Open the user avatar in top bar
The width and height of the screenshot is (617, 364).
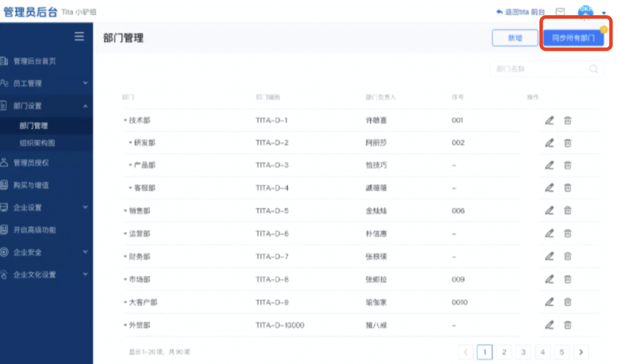click(585, 12)
